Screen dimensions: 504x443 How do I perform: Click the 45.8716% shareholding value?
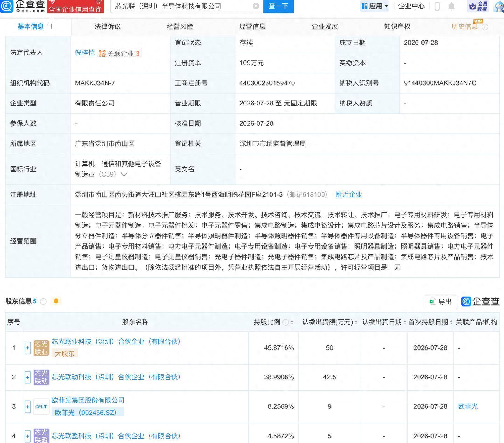pyautogui.click(x=279, y=348)
